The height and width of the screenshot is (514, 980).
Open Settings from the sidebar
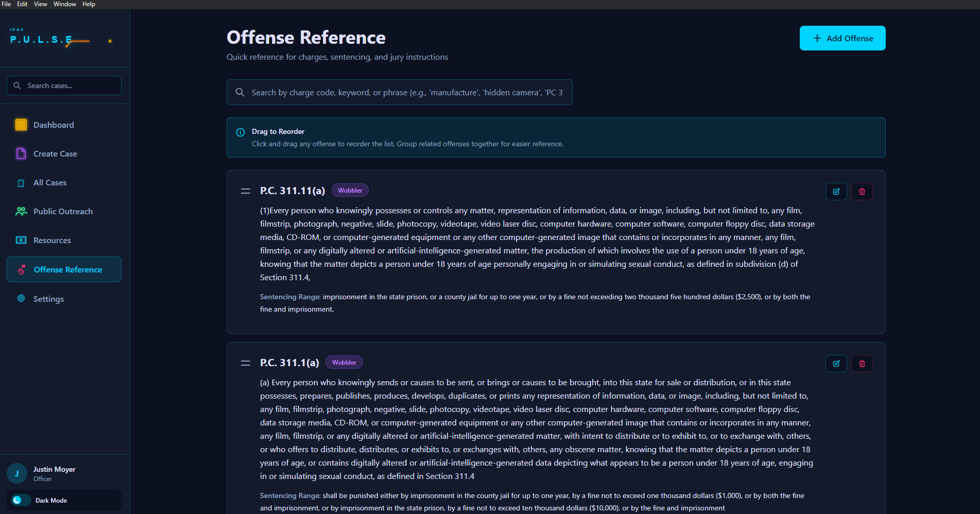48,299
